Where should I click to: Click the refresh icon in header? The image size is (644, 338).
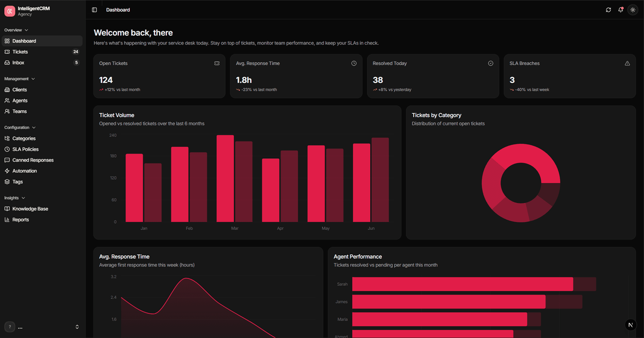(x=608, y=10)
